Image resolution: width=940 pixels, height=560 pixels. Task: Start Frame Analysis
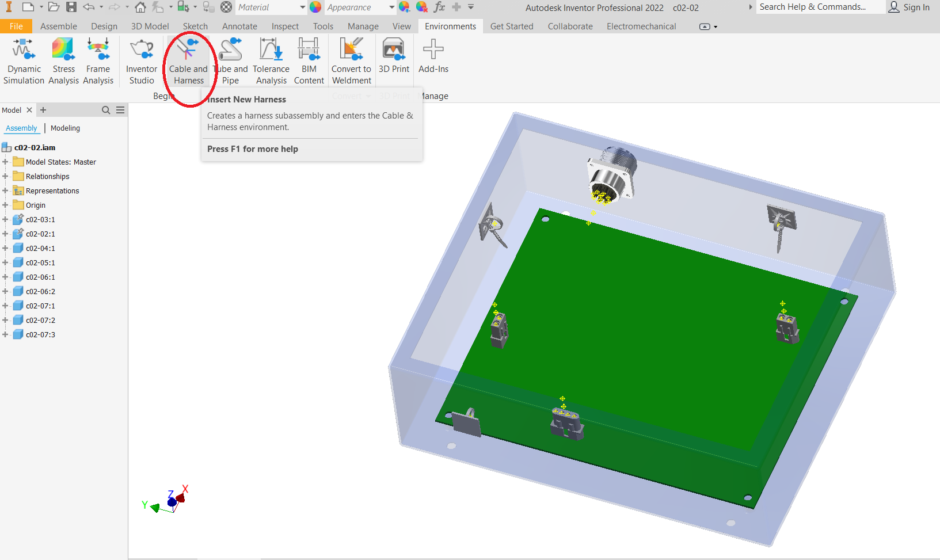coord(98,60)
